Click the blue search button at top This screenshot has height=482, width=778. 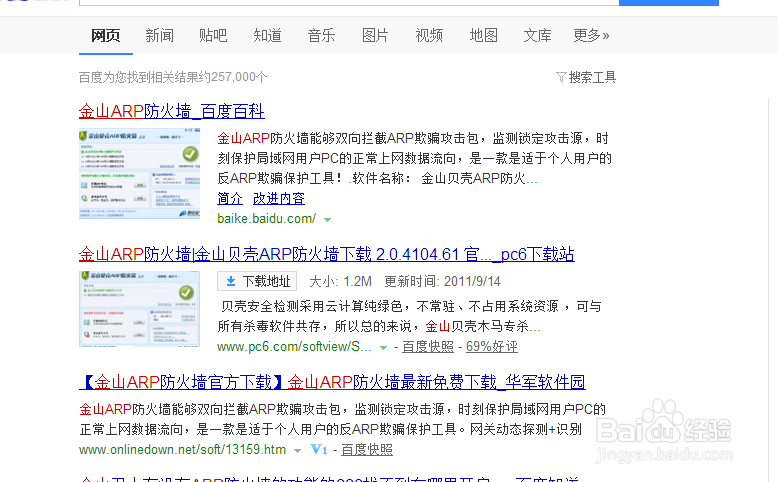pos(669,2)
